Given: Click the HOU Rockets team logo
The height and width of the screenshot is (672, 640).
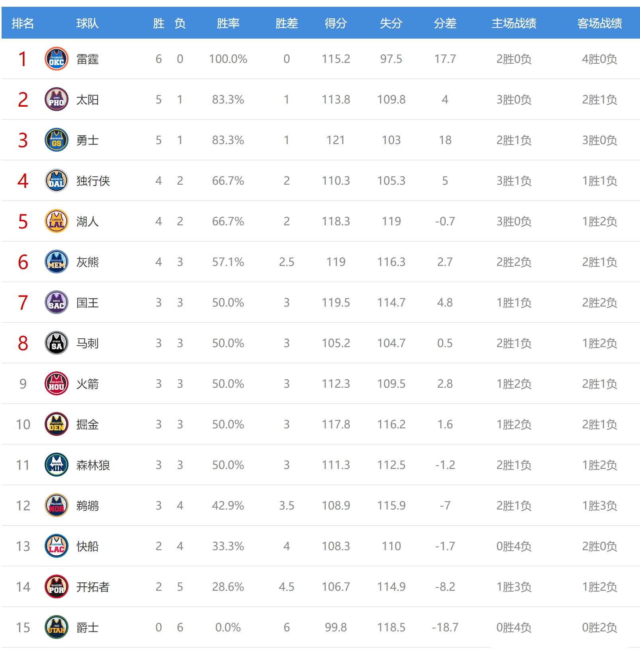Looking at the screenshot, I should 57,384.
